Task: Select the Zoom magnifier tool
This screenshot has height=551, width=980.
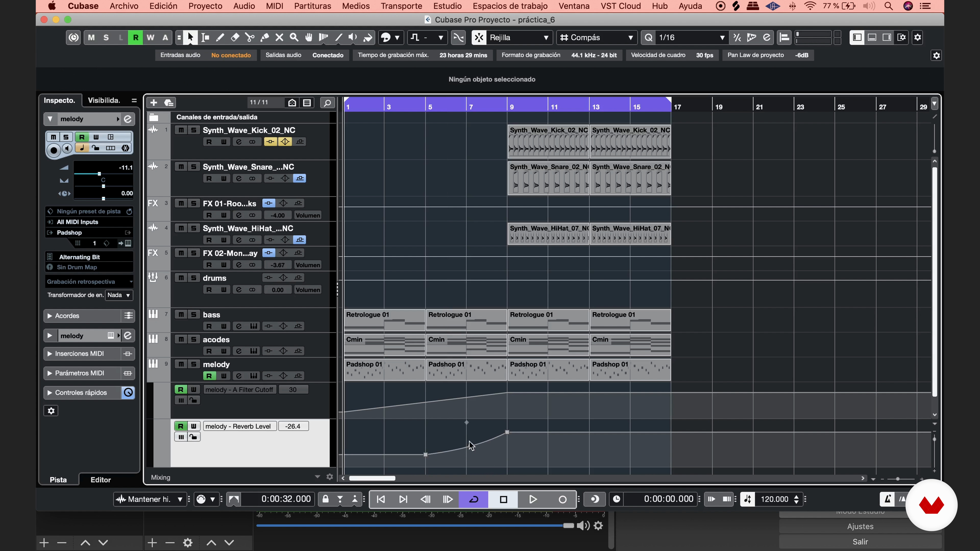Action: (x=294, y=37)
